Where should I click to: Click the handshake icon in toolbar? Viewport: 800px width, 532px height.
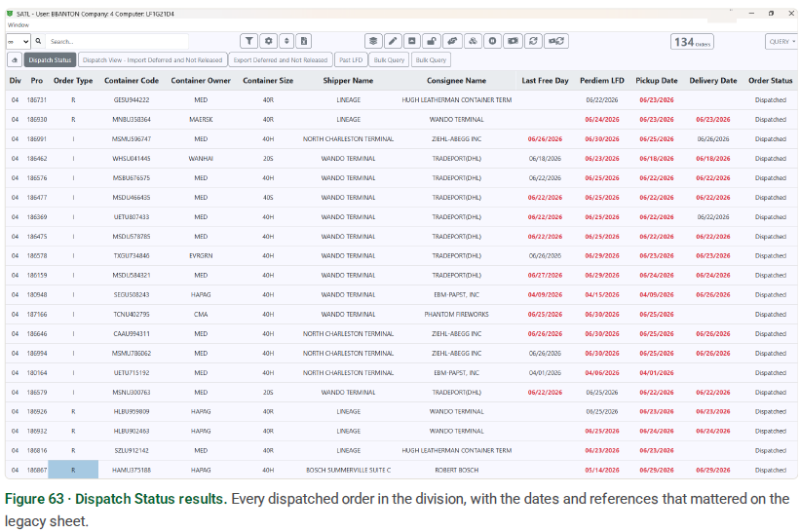click(452, 41)
